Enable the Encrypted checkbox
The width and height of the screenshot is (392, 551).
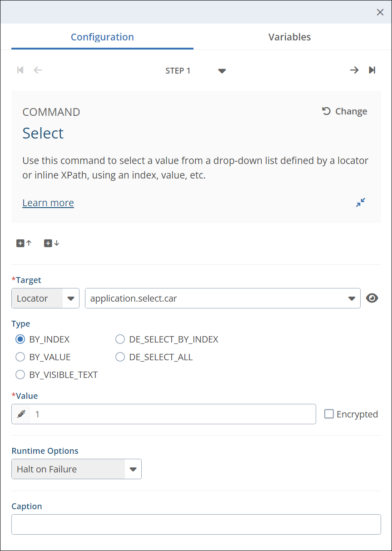point(329,414)
